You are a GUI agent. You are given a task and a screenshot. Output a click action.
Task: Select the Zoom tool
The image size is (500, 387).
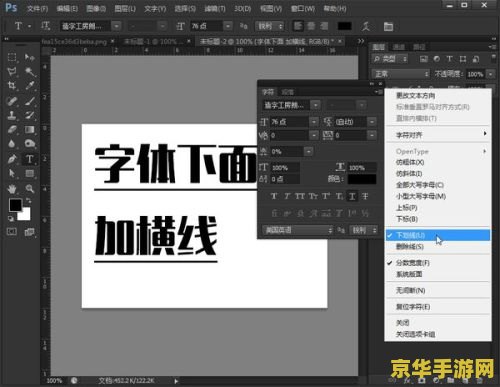(29, 189)
